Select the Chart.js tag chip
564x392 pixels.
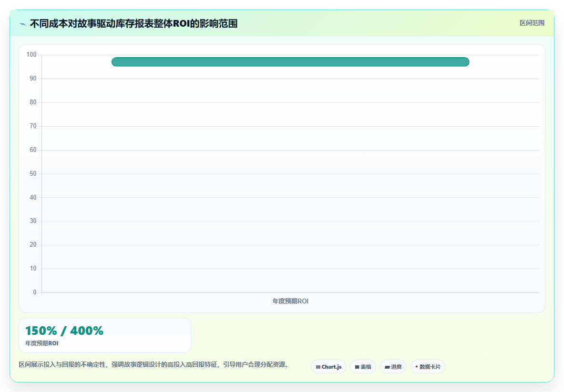pyautogui.click(x=328, y=367)
